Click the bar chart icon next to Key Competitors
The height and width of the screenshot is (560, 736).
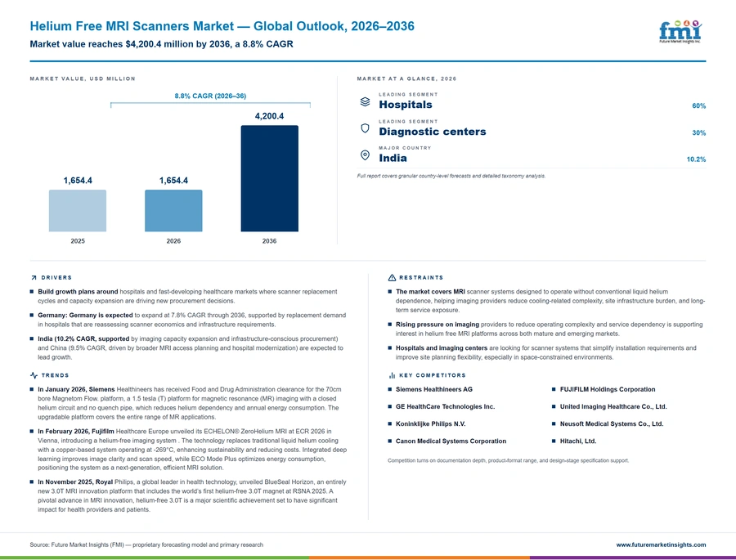click(392, 375)
